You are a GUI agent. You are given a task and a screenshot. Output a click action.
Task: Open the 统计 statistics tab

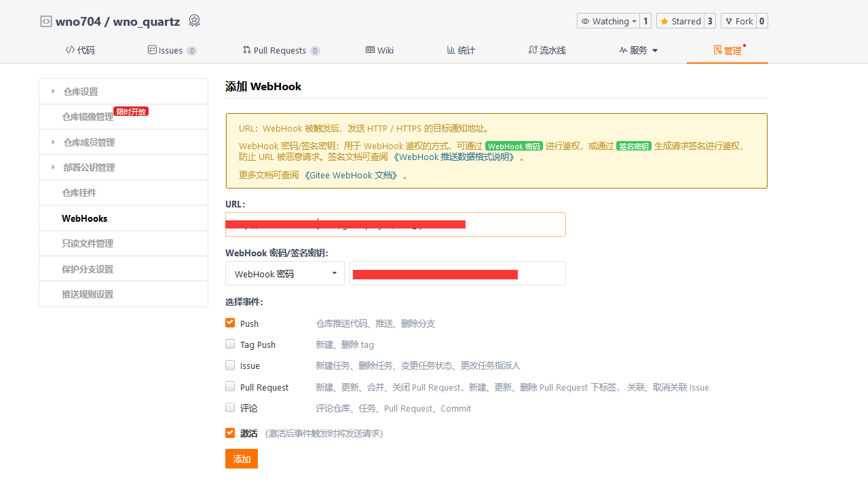pyautogui.click(x=461, y=50)
